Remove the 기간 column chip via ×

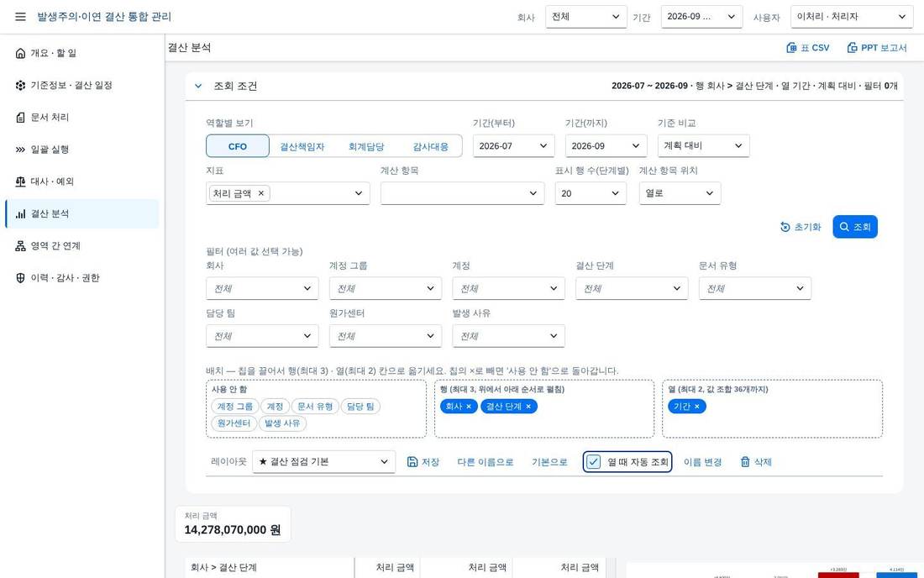697,407
